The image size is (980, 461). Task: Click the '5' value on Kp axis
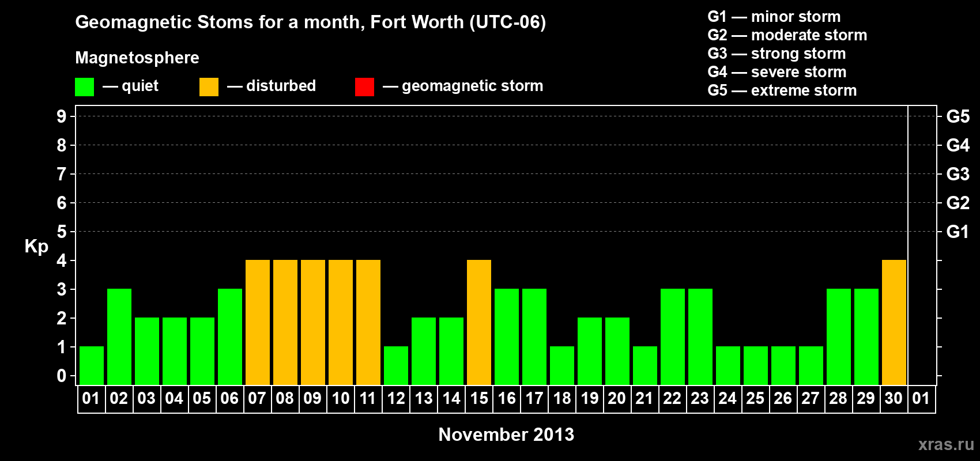pyautogui.click(x=62, y=232)
